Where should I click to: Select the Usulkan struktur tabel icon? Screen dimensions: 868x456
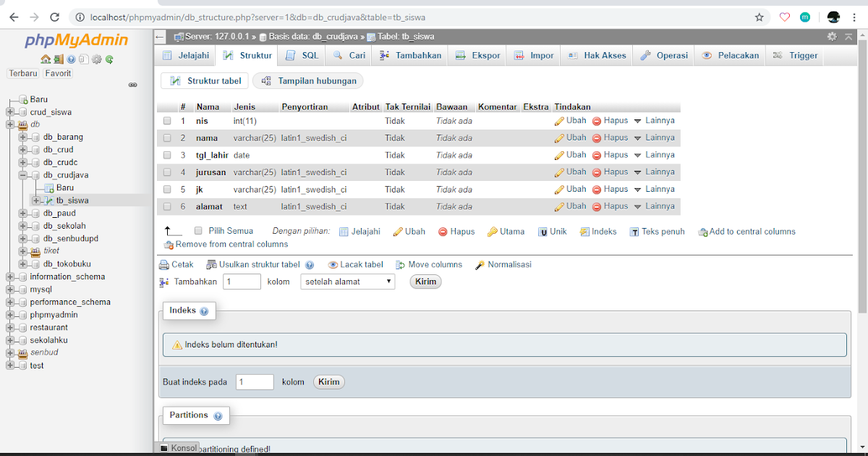click(211, 264)
